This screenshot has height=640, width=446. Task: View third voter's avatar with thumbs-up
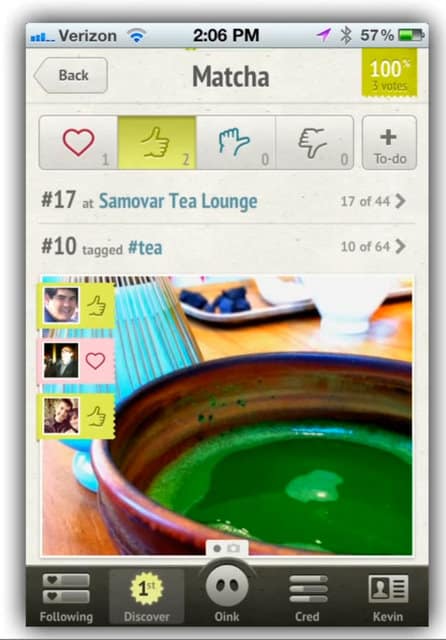point(61,416)
